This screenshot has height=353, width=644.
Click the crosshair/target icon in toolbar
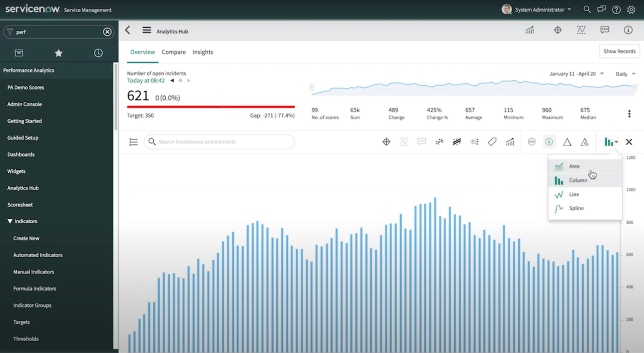(x=386, y=142)
